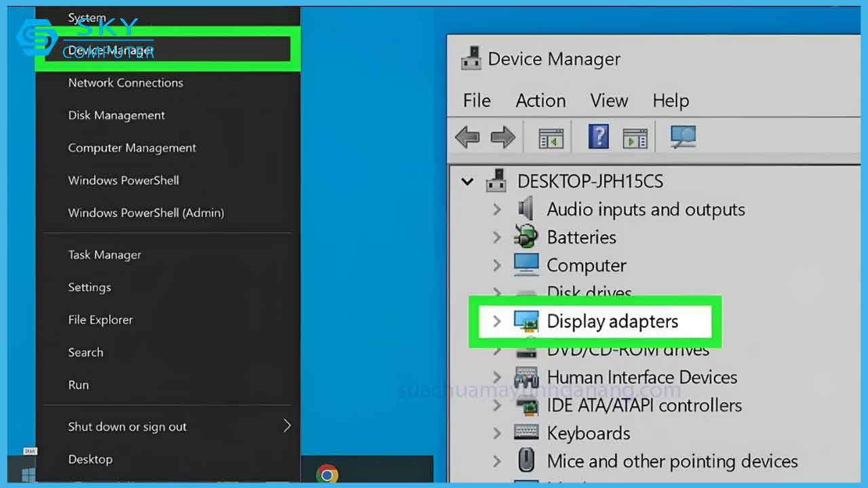Click the Display adapters icon
Screen dimensions: 868x488
click(x=526, y=321)
